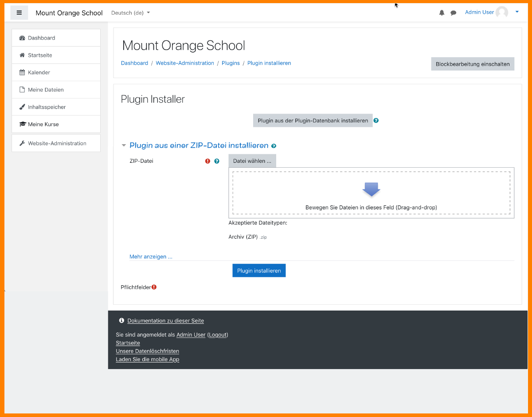Click the Admin User avatar picture

pos(502,12)
